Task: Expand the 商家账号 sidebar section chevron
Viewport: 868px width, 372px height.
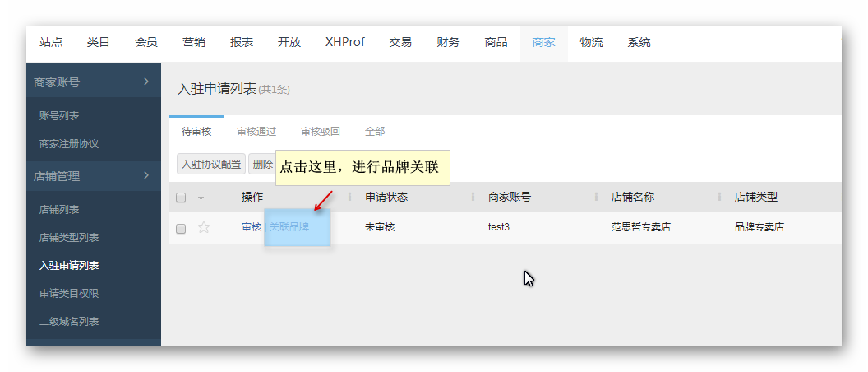Action: (x=146, y=81)
